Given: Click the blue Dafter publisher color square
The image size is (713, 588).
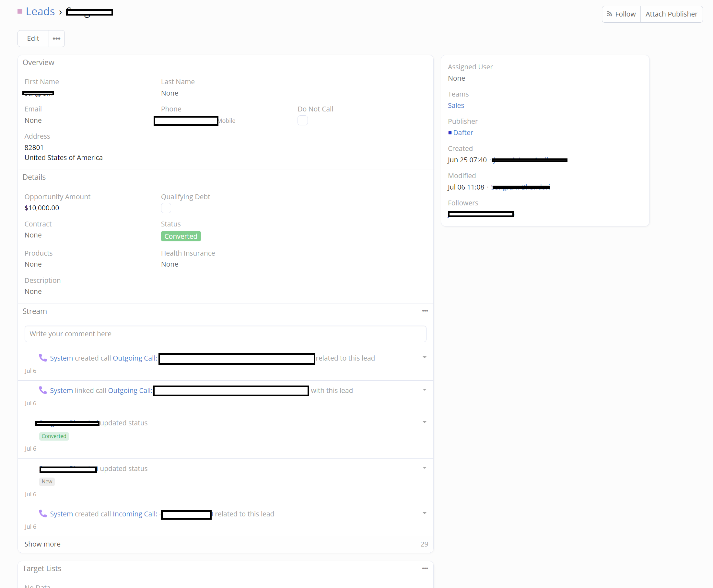Looking at the screenshot, I should (x=450, y=133).
